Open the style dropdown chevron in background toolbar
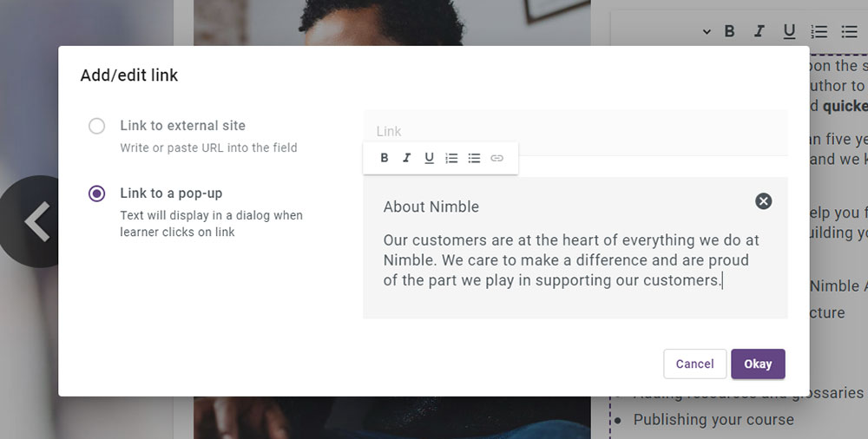The width and height of the screenshot is (868, 439). tap(707, 32)
